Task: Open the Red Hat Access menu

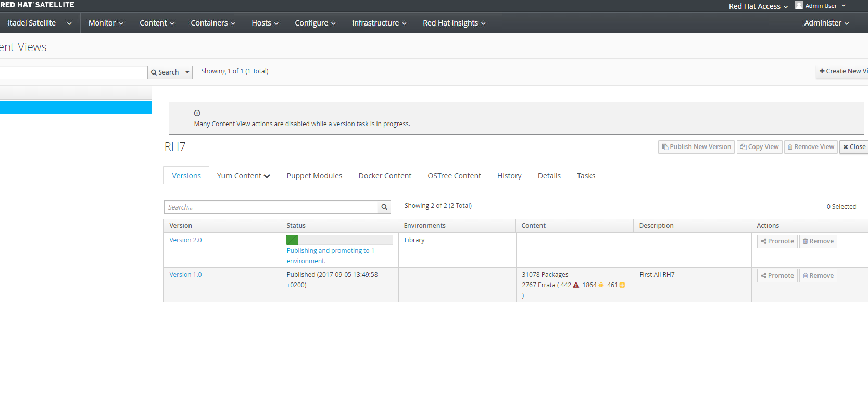Action: pyautogui.click(x=758, y=6)
